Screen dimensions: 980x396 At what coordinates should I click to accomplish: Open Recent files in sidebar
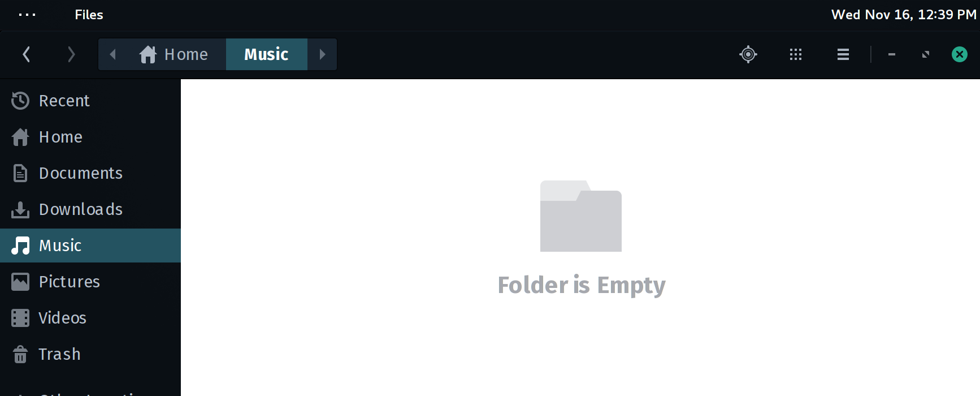90,101
